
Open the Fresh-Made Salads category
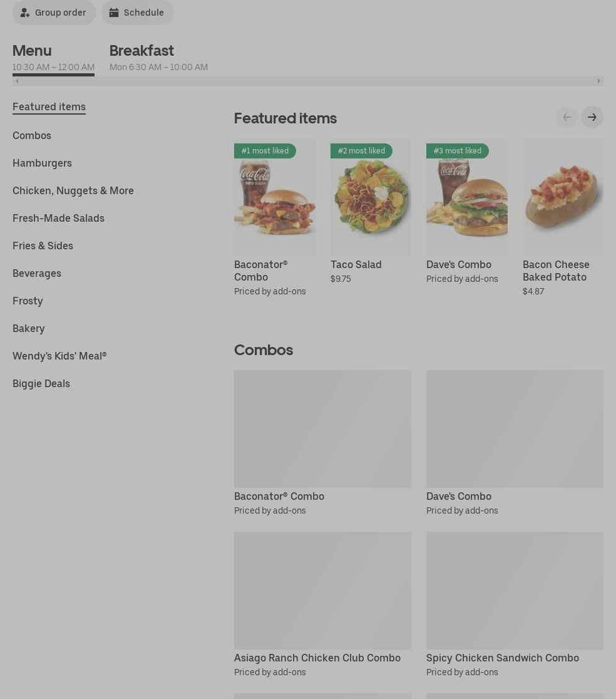point(58,219)
